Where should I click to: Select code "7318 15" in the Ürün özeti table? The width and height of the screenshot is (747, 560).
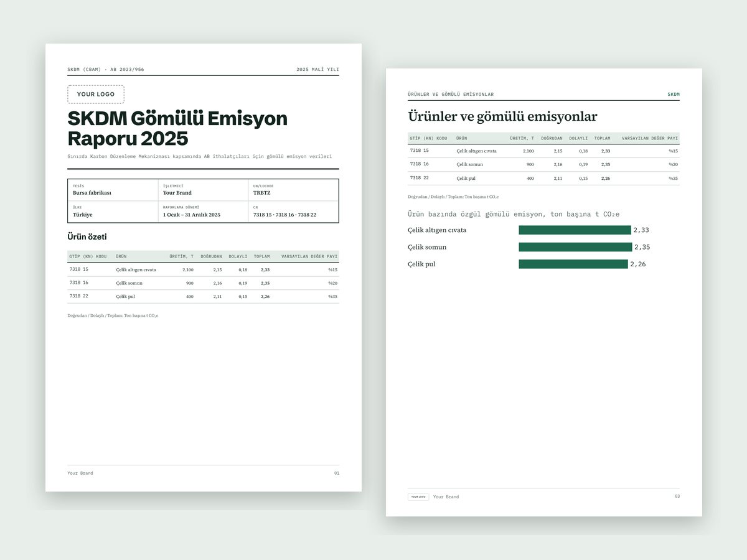point(79,269)
